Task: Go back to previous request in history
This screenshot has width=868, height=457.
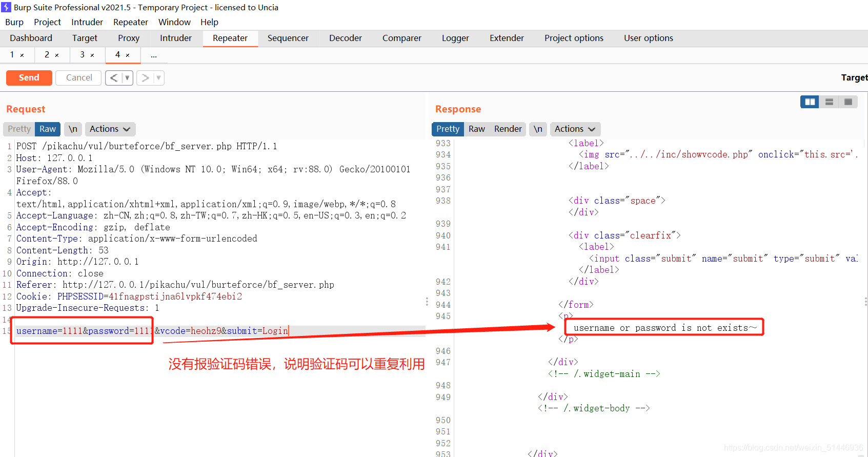Action: (114, 78)
